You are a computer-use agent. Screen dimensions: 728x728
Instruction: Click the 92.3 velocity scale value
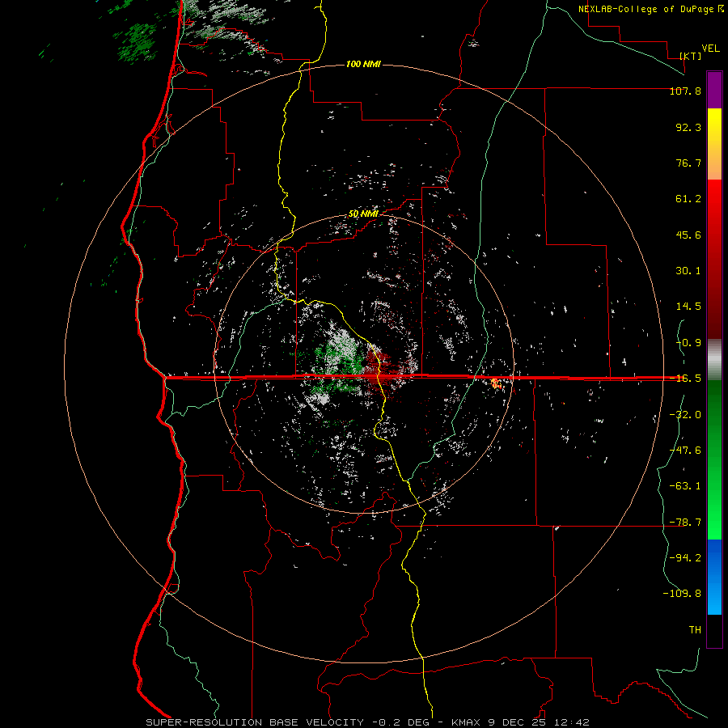pos(688,127)
